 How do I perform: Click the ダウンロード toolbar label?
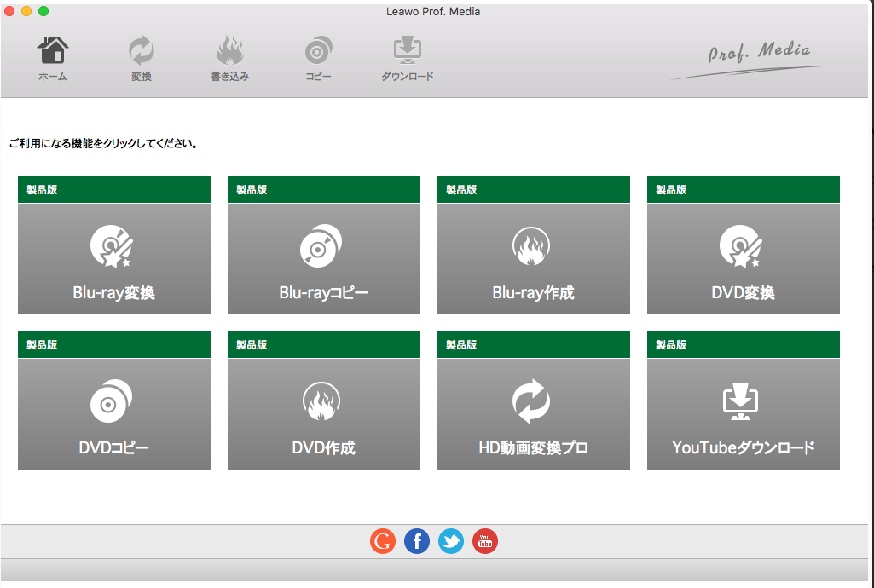tap(408, 77)
